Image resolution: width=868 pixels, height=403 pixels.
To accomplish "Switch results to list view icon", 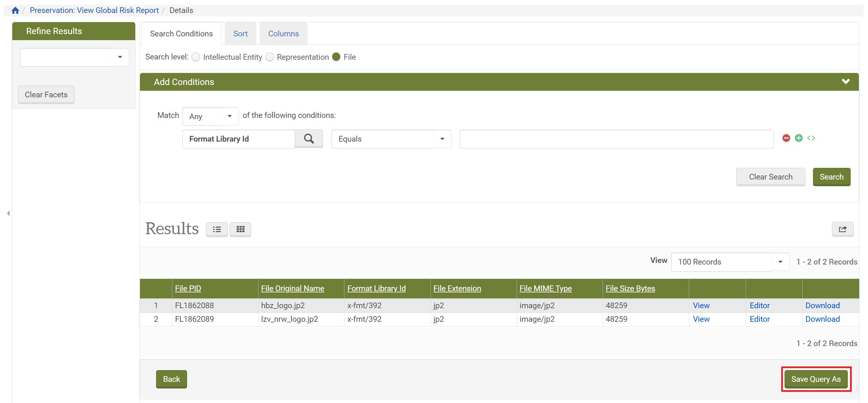I will (x=217, y=229).
